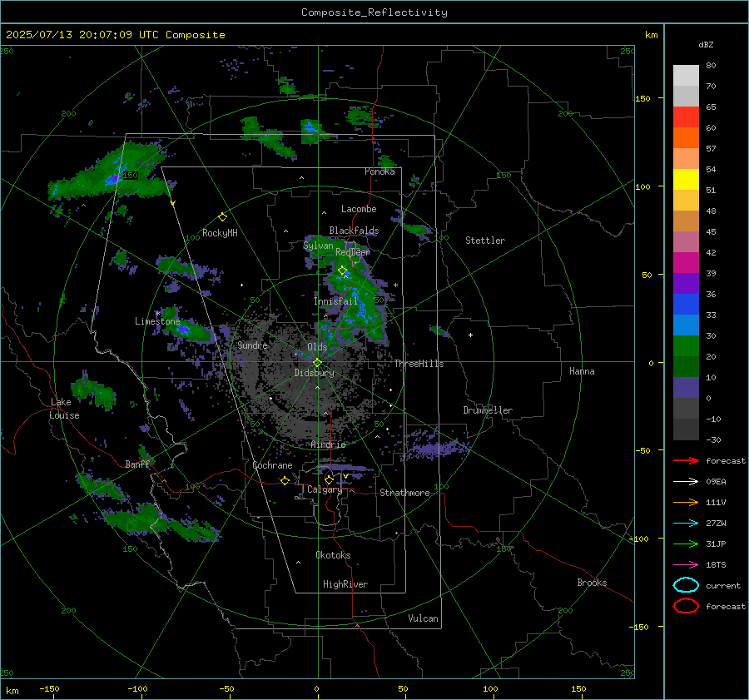Click the yellow diamond marker below RedDeer

point(342,271)
